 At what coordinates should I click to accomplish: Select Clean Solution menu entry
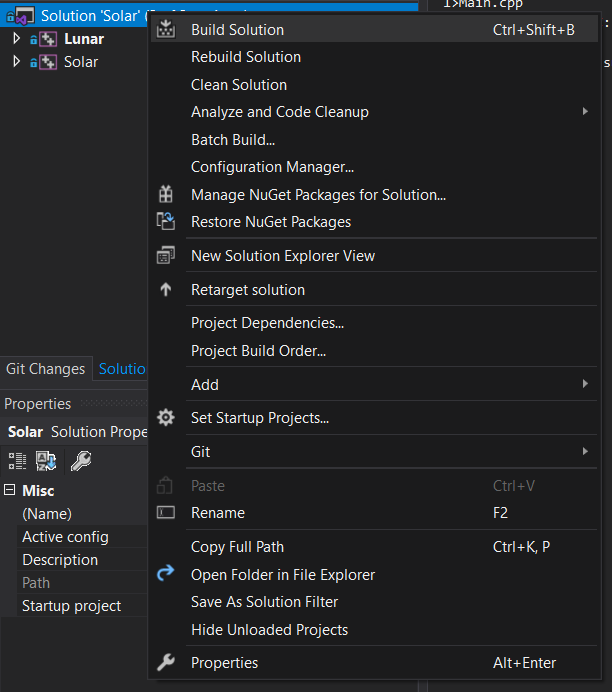pos(239,85)
